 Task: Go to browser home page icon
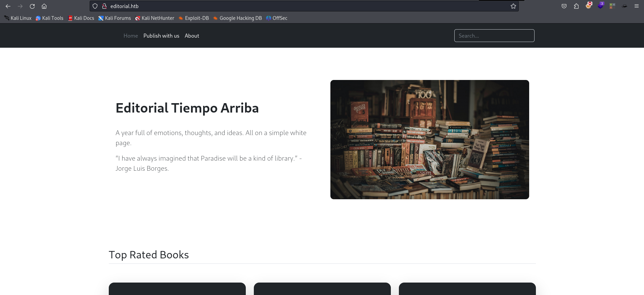(44, 6)
